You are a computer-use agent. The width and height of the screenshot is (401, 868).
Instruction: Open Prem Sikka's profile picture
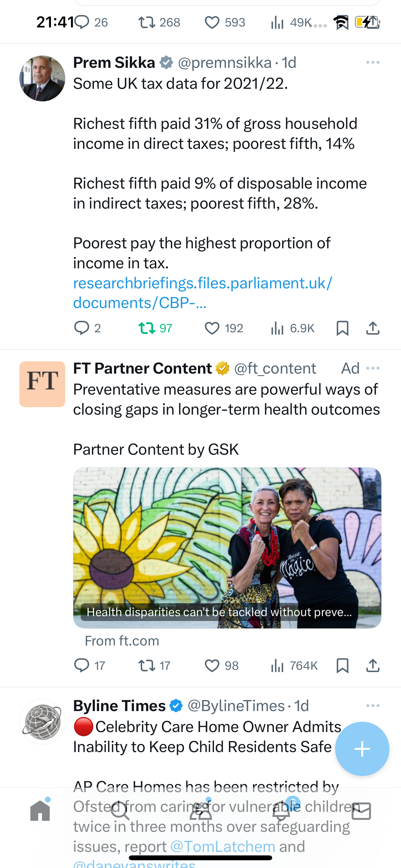point(42,78)
